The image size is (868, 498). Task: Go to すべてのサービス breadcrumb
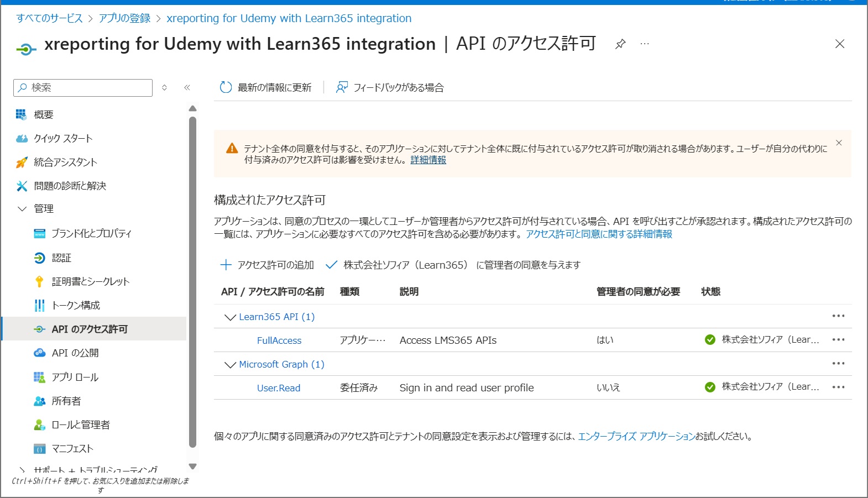(x=49, y=18)
